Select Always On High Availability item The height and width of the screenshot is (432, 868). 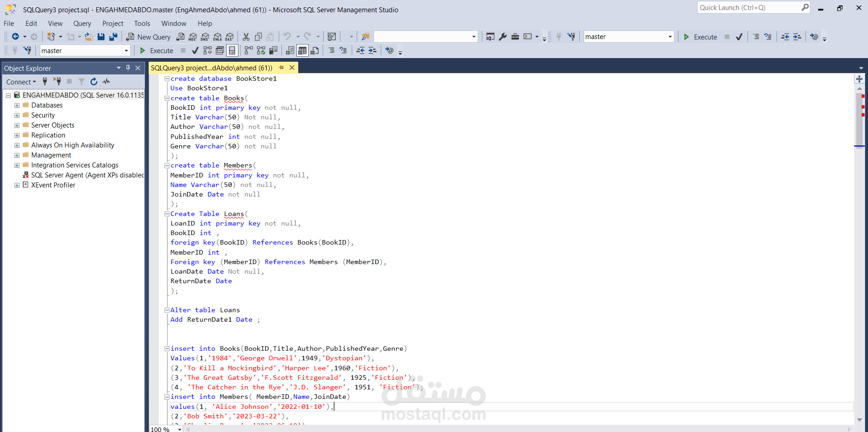tap(73, 145)
